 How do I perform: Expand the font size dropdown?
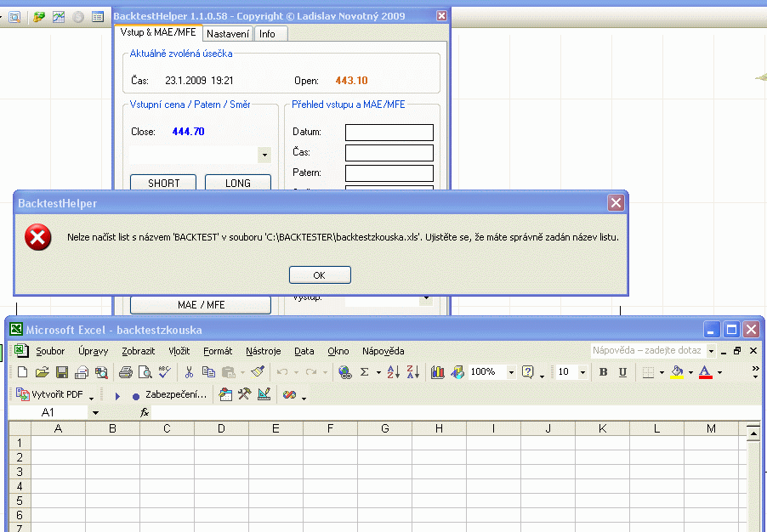pos(582,372)
